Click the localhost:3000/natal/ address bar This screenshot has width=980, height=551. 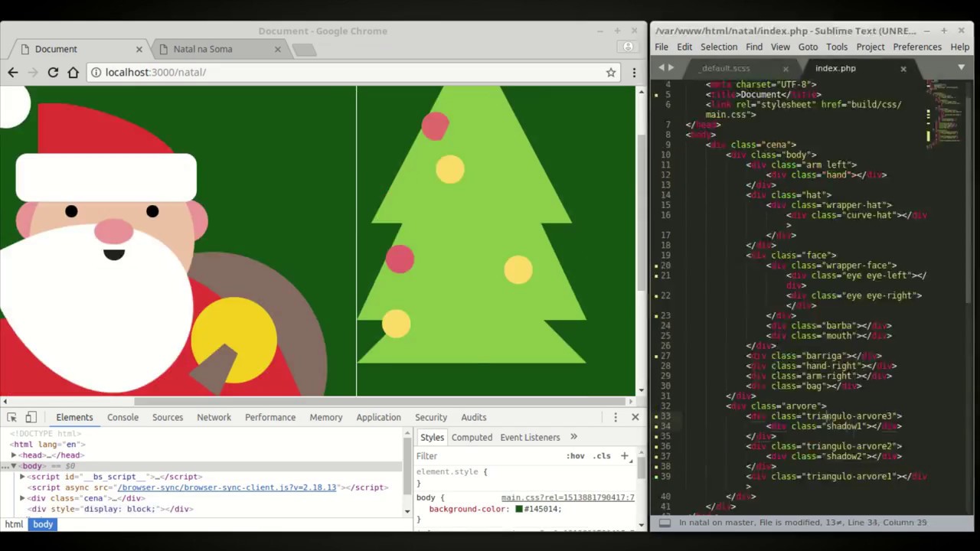pyautogui.click(x=352, y=72)
